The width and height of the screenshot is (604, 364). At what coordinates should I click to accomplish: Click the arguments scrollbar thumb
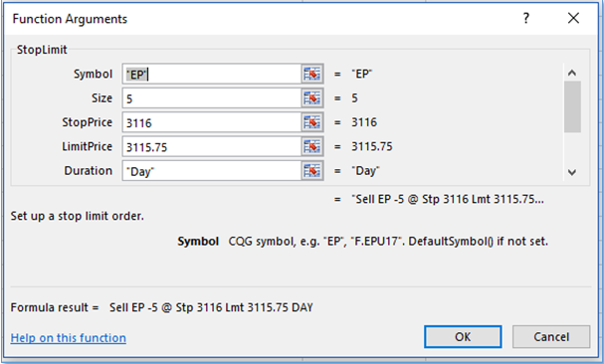click(x=572, y=106)
